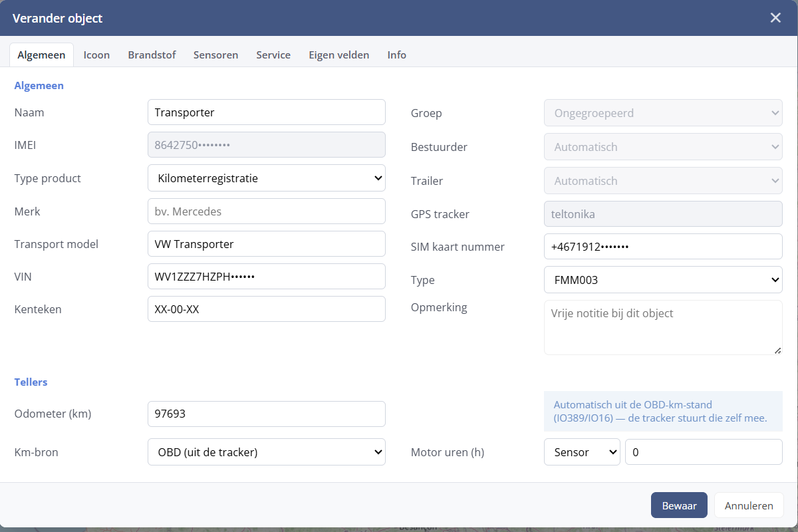Click the Transport model label
The width and height of the screenshot is (798, 532).
click(x=57, y=244)
